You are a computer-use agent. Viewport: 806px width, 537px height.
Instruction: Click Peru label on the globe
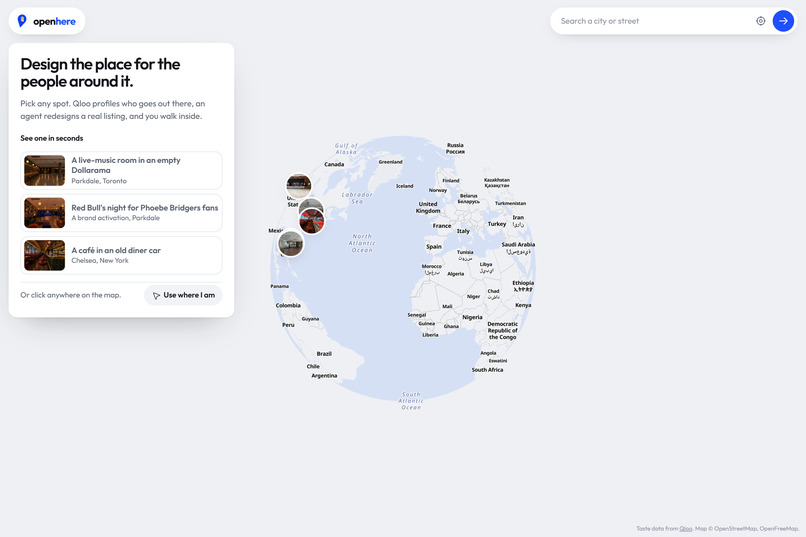pyautogui.click(x=288, y=325)
